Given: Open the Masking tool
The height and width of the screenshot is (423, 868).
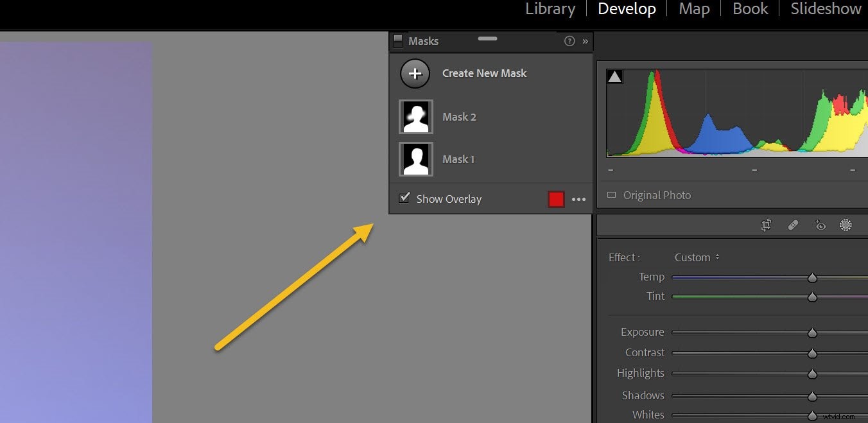Looking at the screenshot, I should (846, 225).
